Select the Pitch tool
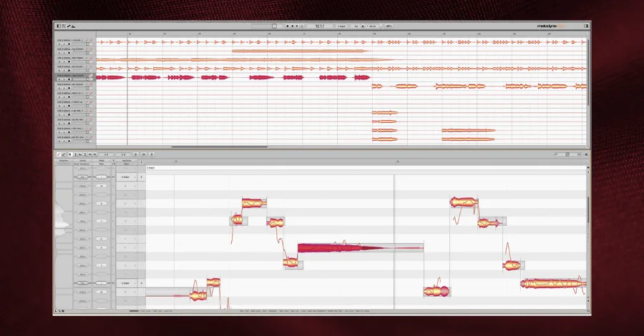Screen dimensions: 644x336 75,154
